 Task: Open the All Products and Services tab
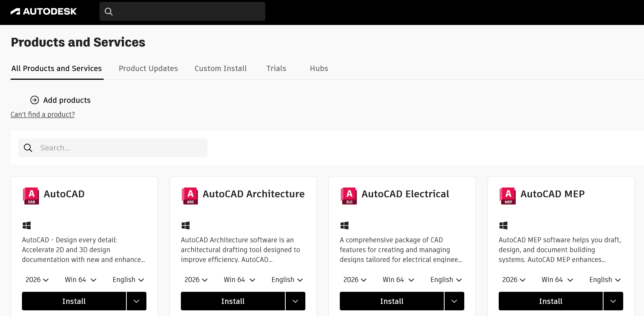click(57, 68)
